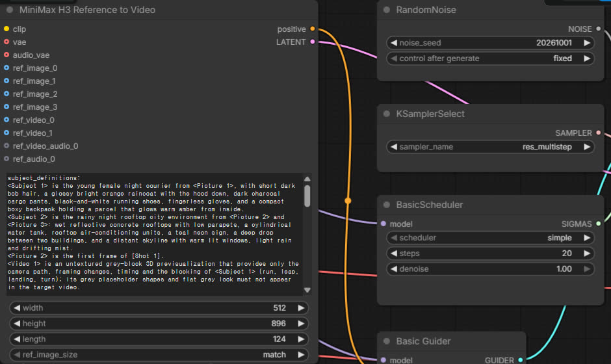Click the denoise value field

(490, 269)
